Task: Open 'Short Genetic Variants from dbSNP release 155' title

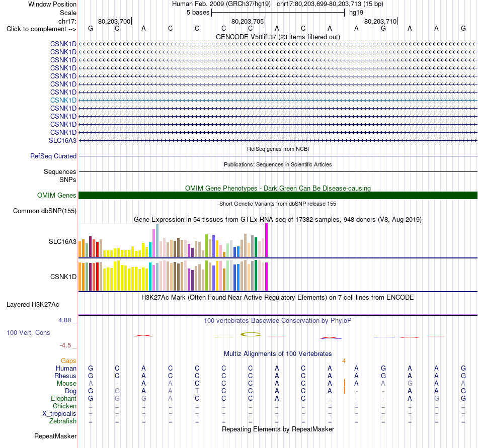Action: click(278, 204)
